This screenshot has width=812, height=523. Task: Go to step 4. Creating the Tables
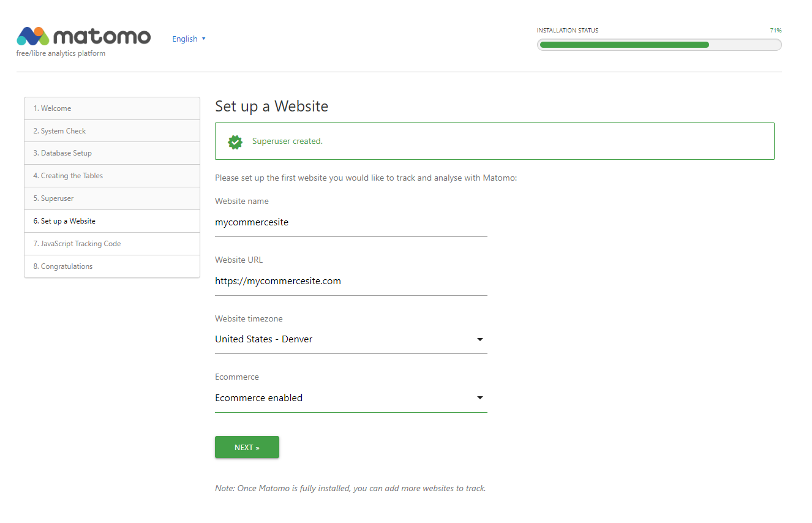pyautogui.click(x=112, y=176)
